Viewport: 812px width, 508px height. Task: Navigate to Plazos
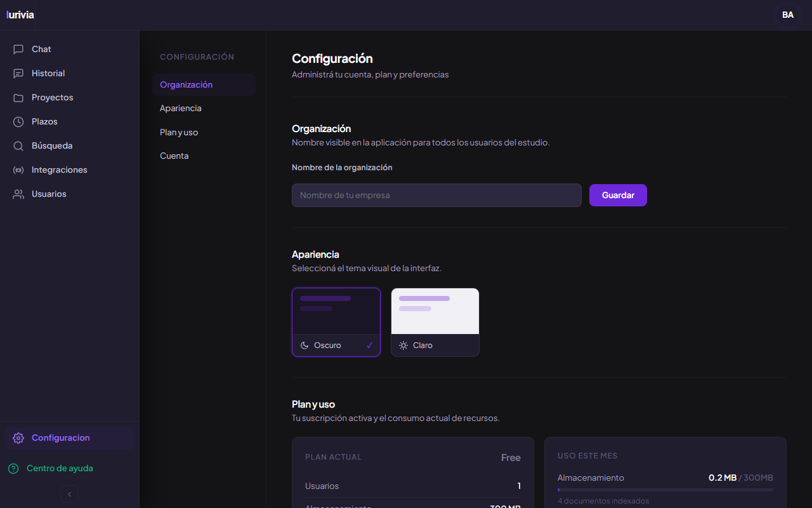pyautogui.click(x=70, y=122)
